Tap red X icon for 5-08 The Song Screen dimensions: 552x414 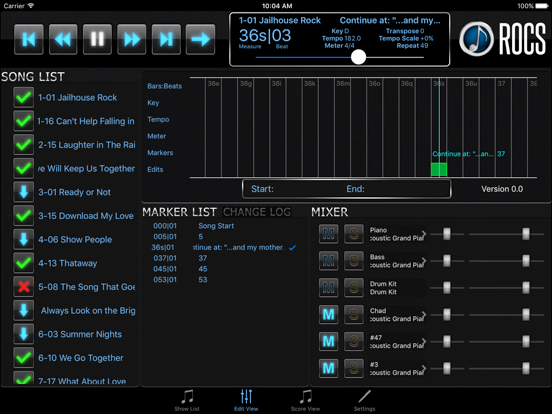coord(24,287)
